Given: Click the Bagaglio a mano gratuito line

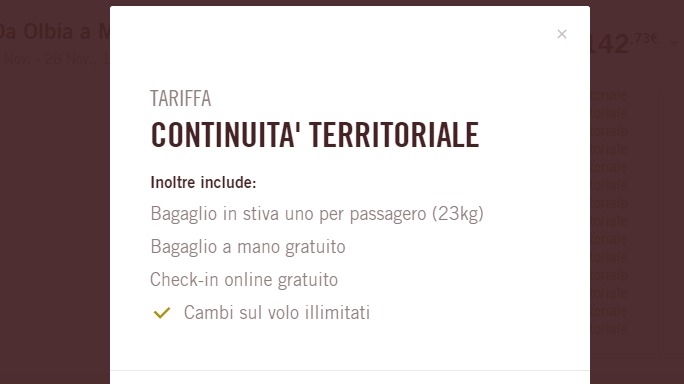Looking at the screenshot, I should [248, 247].
